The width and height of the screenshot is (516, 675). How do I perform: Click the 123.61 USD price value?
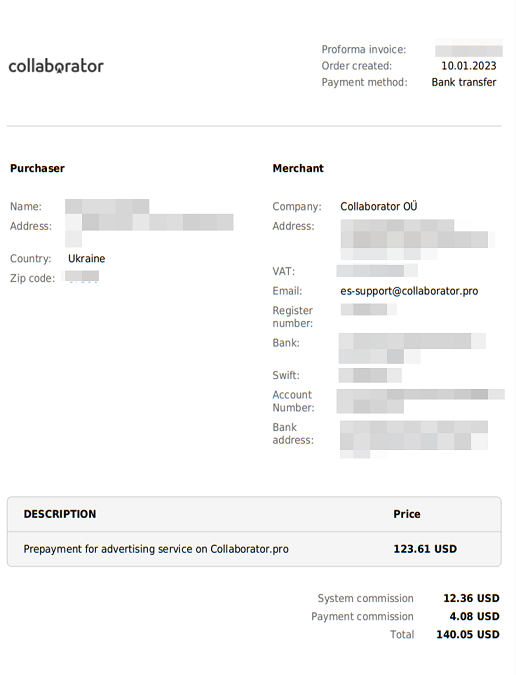click(425, 549)
